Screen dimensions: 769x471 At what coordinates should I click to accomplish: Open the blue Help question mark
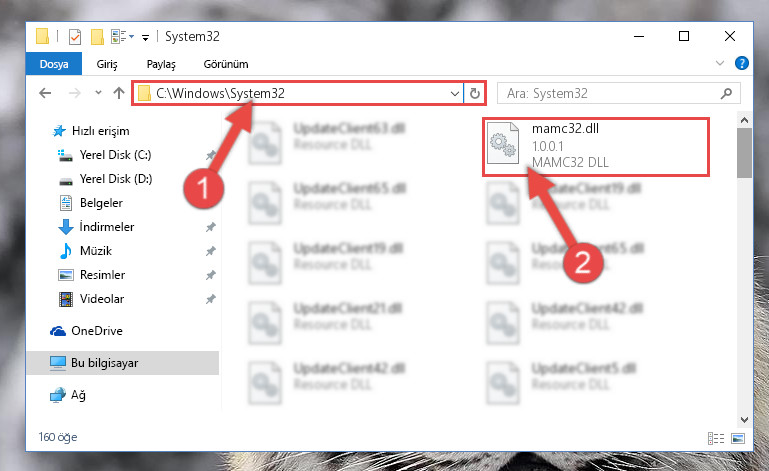coord(742,63)
